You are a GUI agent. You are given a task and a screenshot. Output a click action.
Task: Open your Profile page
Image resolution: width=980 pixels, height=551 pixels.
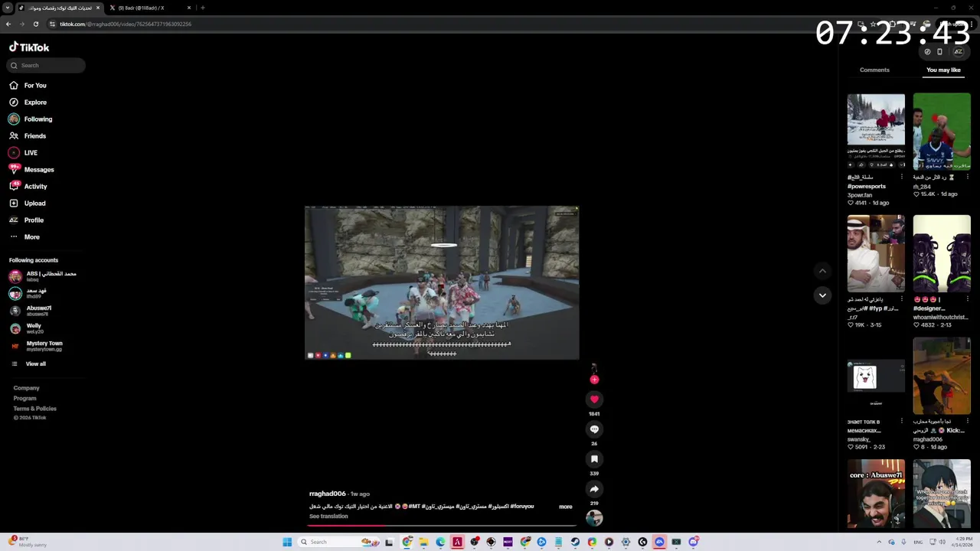tap(27, 220)
